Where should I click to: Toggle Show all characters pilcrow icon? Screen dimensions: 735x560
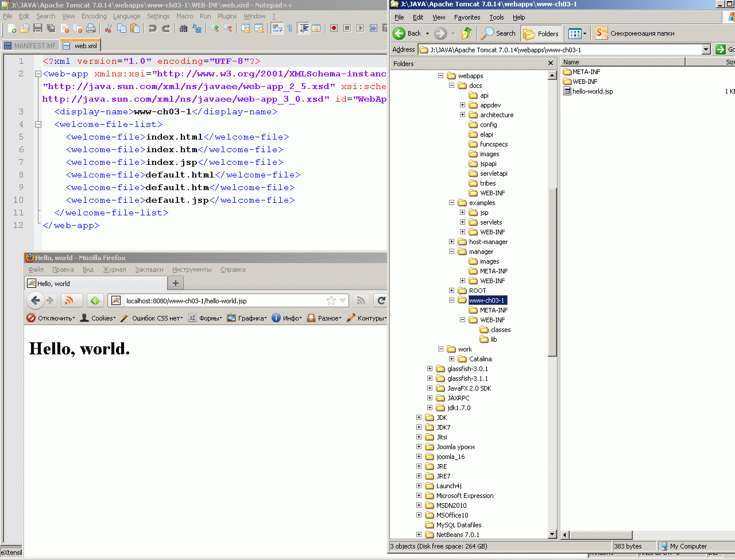289,28
